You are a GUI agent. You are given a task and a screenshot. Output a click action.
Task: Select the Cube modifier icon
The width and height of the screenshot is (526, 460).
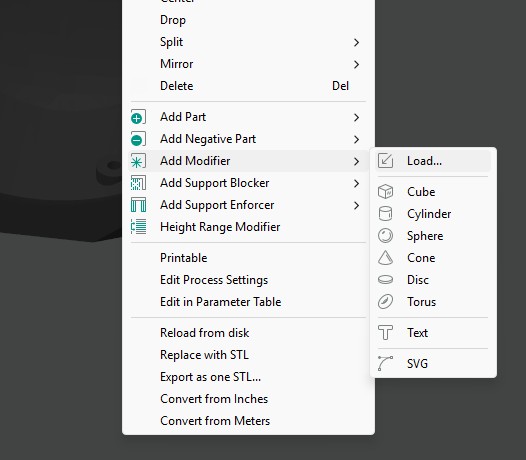[385, 192]
